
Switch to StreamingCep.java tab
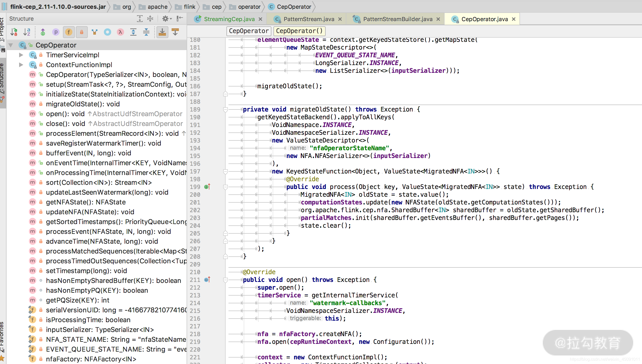click(x=229, y=19)
